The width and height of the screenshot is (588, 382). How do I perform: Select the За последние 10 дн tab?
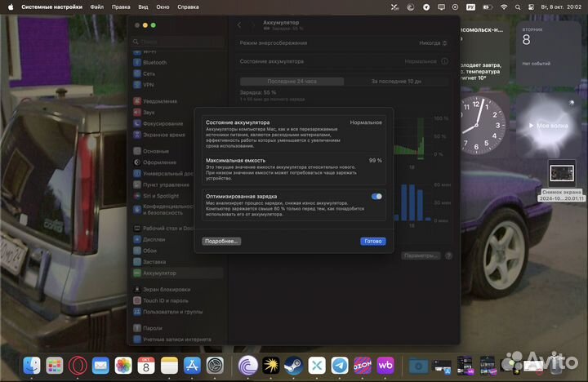pyautogui.click(x=396, y=82)
